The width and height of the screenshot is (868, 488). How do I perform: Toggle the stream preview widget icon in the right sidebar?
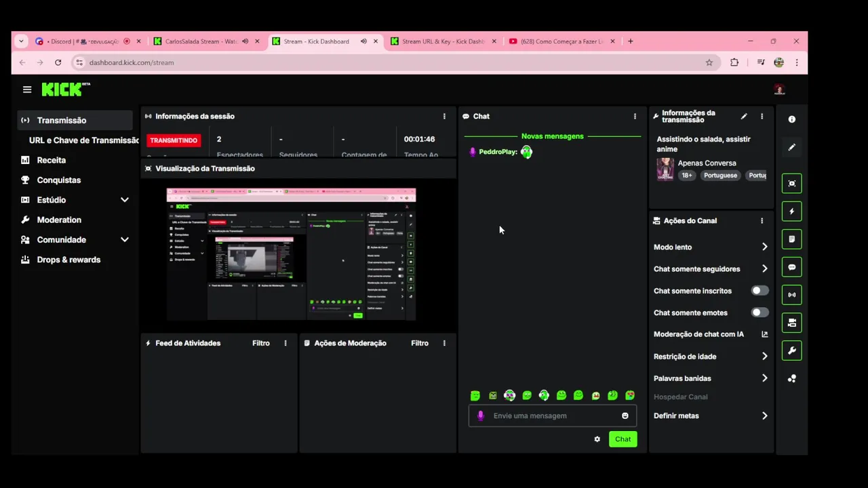tap(791, 184)
